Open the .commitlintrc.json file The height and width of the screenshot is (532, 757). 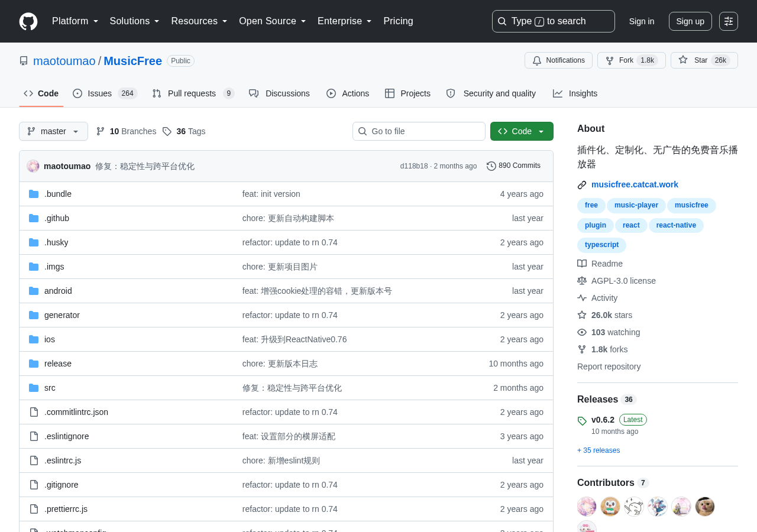pos(76,412)
